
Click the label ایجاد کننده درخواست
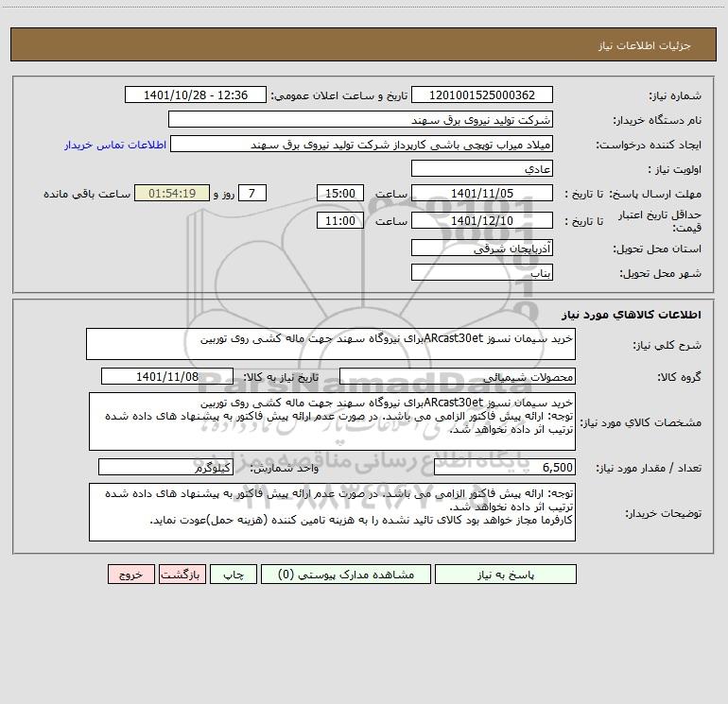coord(649,145)
